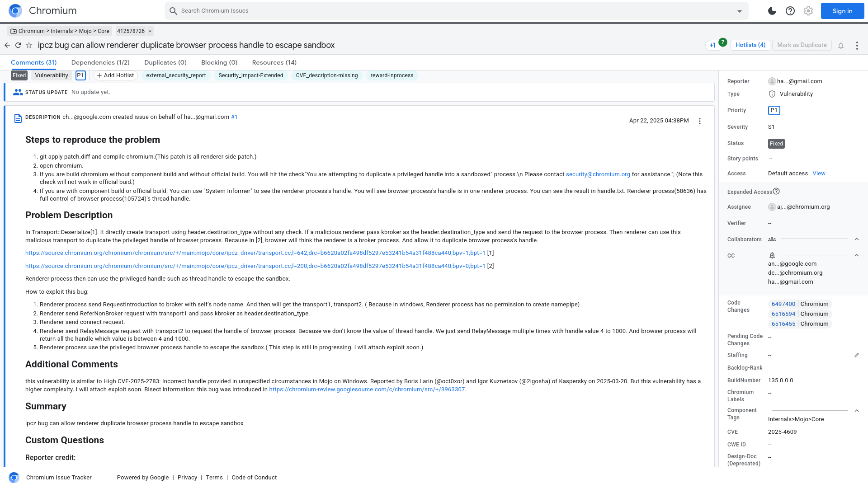Click Add Hotlist chip

click(x=115, y=75)
